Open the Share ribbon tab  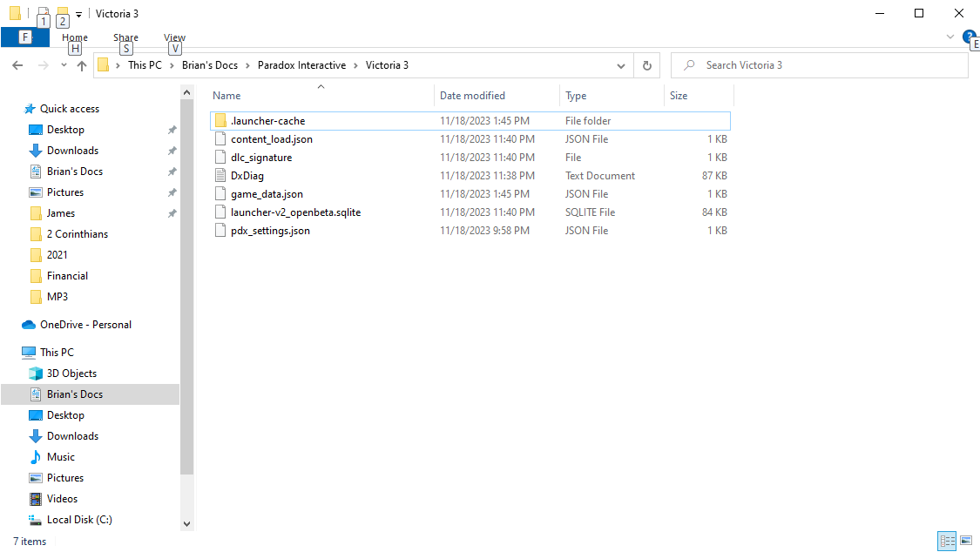click(x=125, y=37)
